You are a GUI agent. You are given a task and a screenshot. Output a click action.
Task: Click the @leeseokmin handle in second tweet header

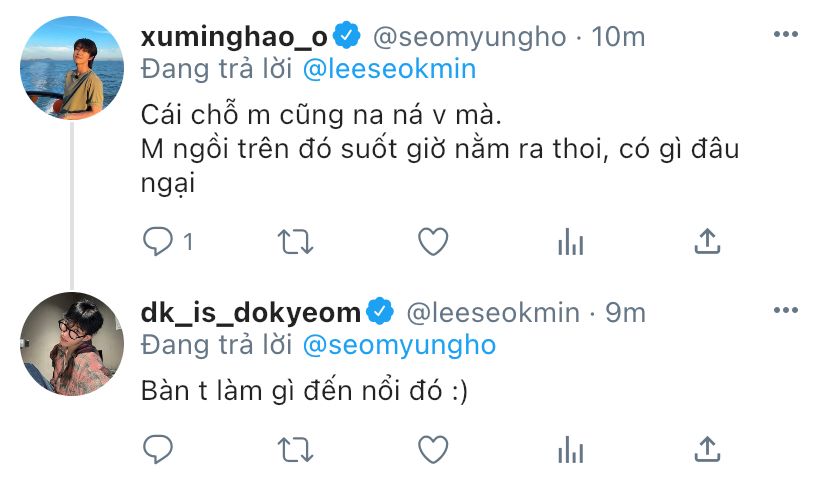491,313
